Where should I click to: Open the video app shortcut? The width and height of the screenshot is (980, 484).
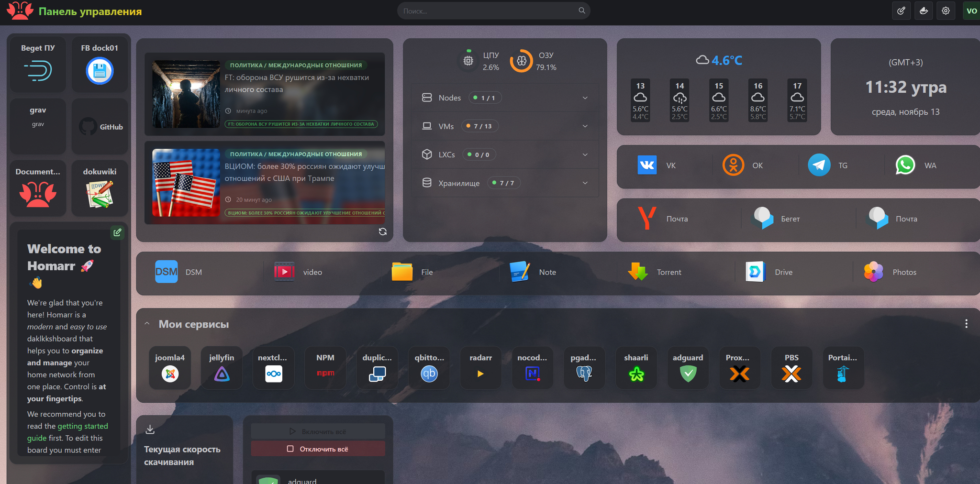pyautogui.click(x=298, y=272)
